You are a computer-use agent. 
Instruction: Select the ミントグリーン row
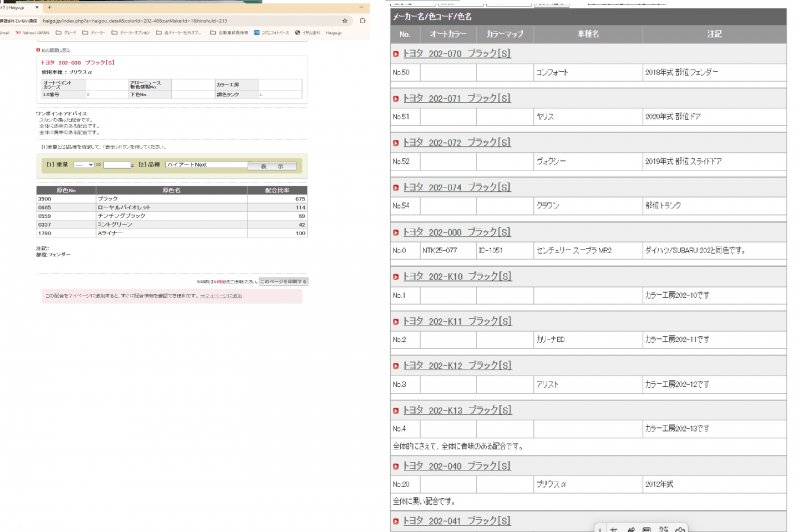point(171,225)
